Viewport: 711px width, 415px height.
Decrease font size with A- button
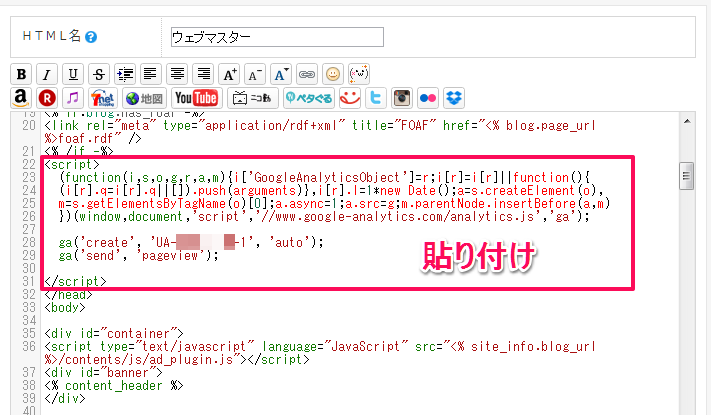click(255, 73)
